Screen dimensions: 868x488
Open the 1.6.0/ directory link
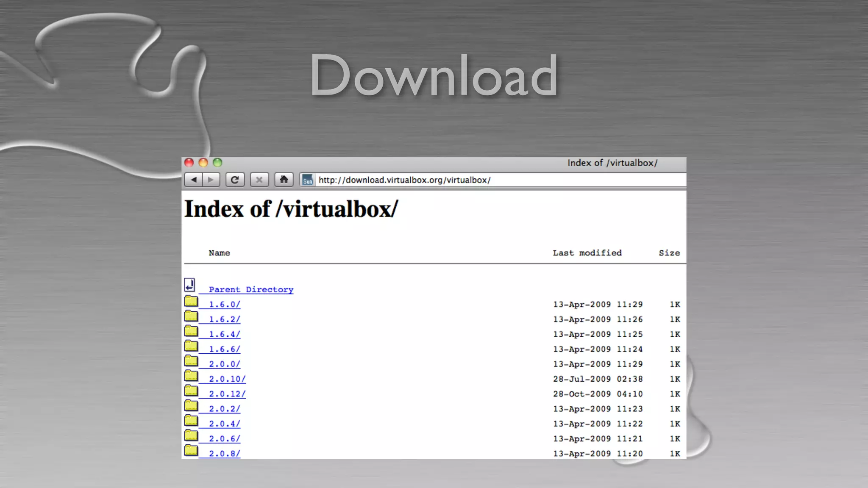pos(225,305)
